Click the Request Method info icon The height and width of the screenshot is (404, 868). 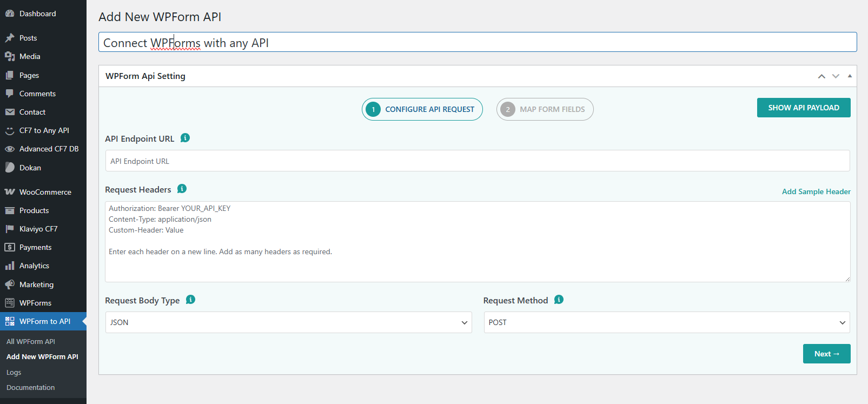[559, 300]
